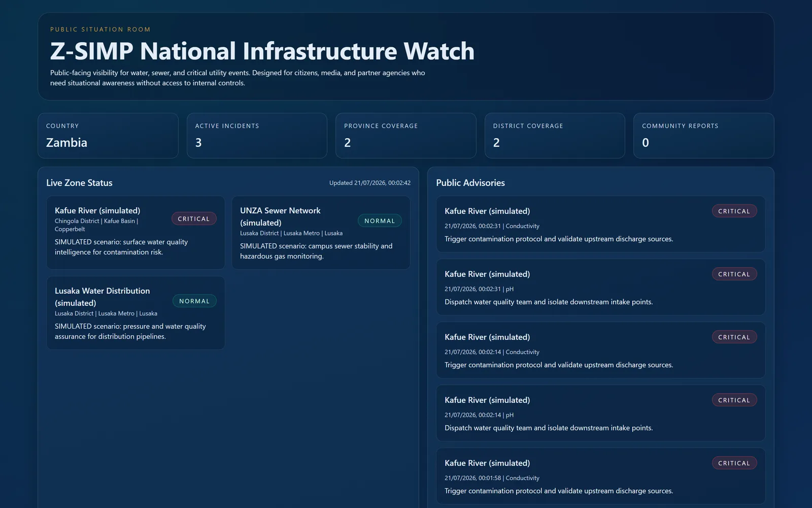Click CRITICAL badge on the 00:02:14 Conductivity advisory
The width and height of the screenshot is (812, 508).
tap(734, 337)
